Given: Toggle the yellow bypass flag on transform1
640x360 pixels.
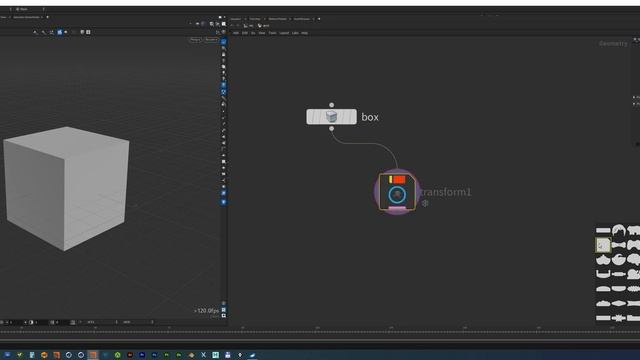Looking at the screenshot, I should coord(391,180).
